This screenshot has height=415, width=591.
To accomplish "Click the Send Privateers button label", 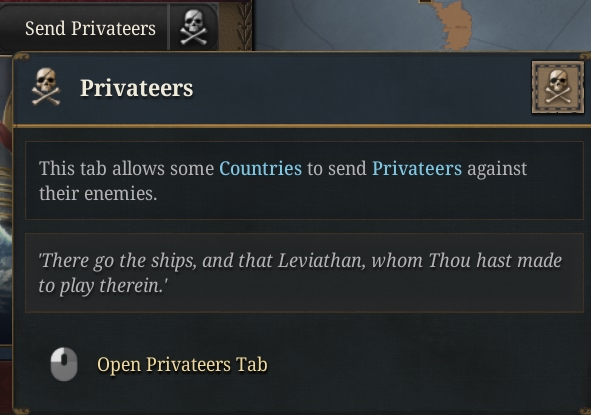I will [90, 29].
